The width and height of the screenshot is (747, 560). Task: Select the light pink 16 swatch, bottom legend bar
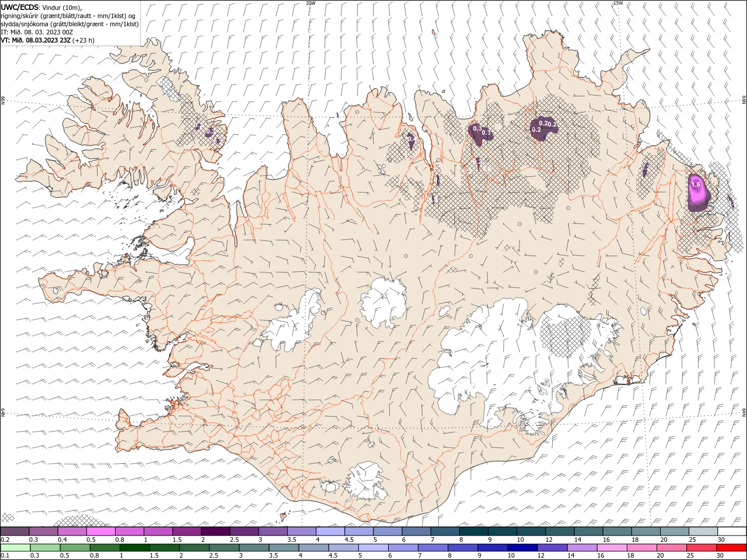612,548
